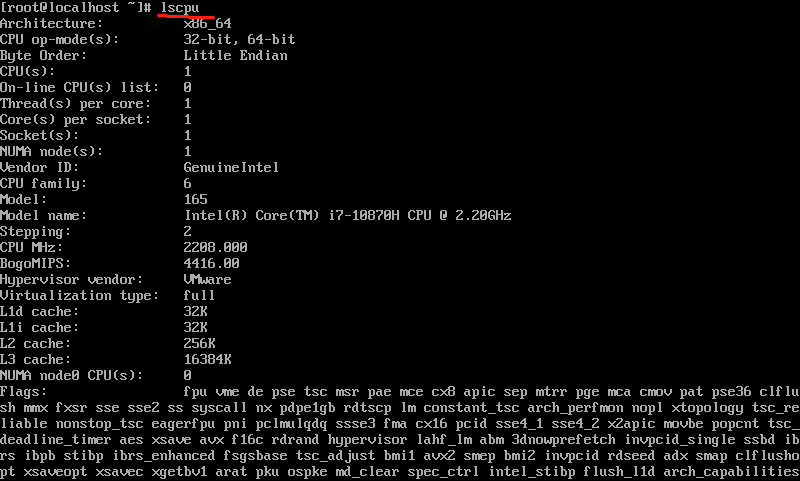Screen dimensions: 800x481
Task: Select the 4416.00 BogoMIPS value
Action: click(x=211, y=264)
